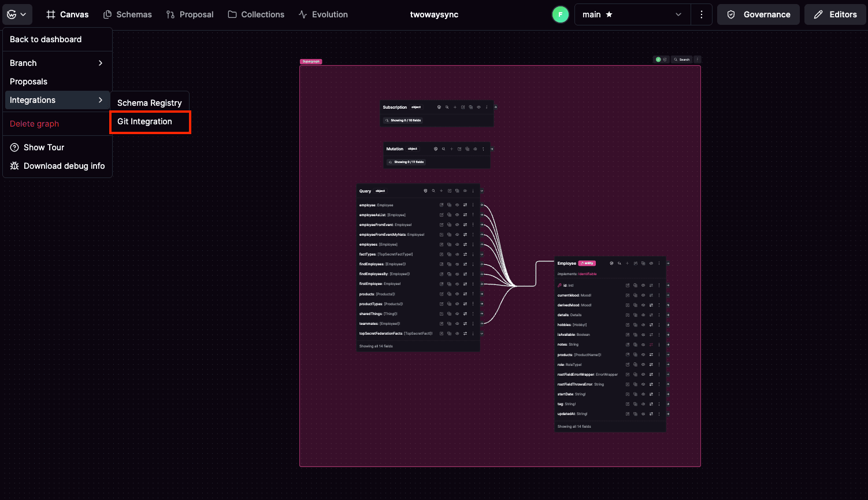Select the key icon beside the id field
The height and width of the screenshot is (500, 868).
[560, 285]
